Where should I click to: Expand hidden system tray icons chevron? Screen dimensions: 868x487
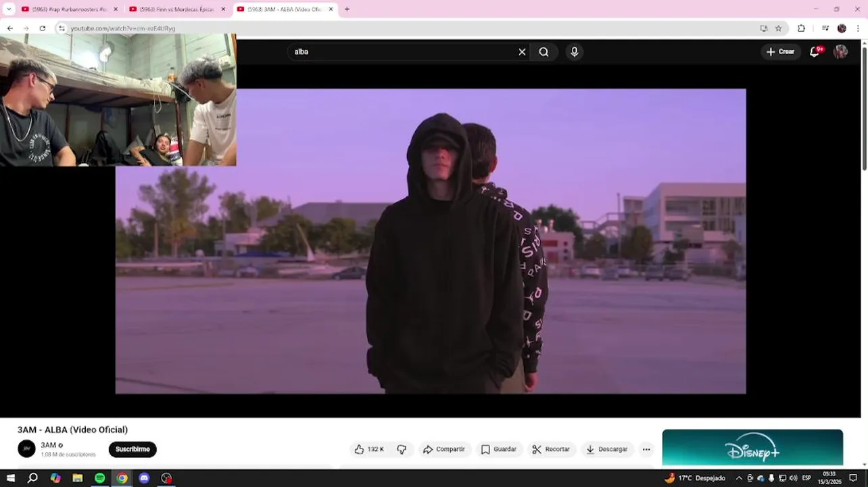click(739, 478)
